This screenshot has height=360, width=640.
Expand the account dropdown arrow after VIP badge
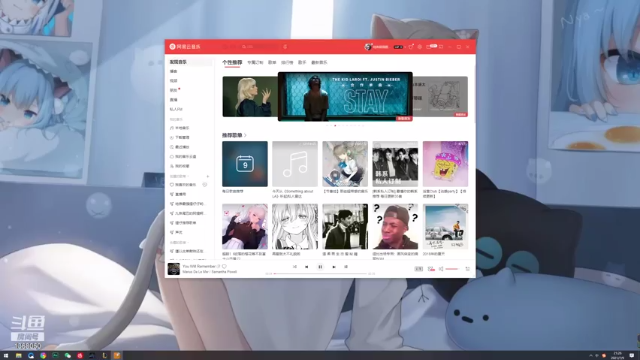coord(405,47)
